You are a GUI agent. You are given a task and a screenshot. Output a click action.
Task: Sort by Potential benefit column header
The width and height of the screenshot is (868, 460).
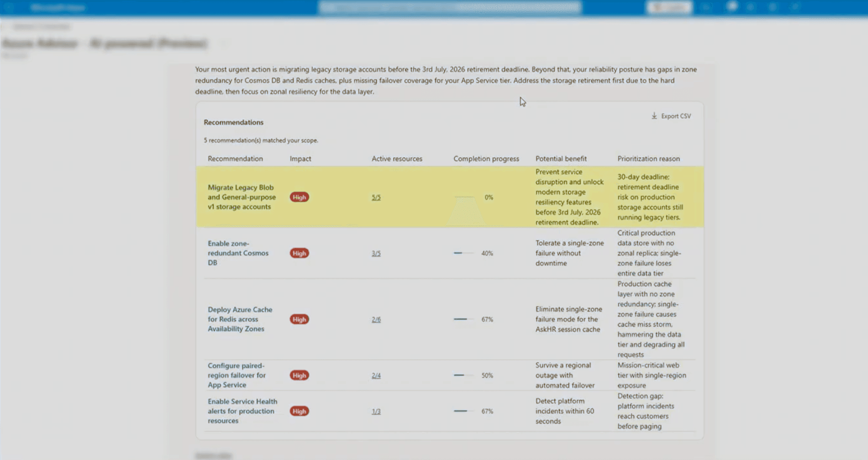click(561, 158)
